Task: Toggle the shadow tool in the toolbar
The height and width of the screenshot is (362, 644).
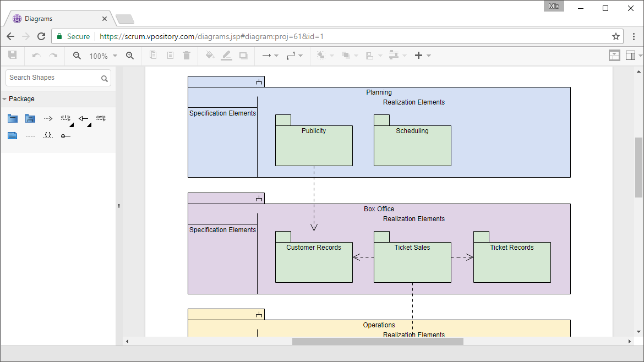Action: pos(243,56)
